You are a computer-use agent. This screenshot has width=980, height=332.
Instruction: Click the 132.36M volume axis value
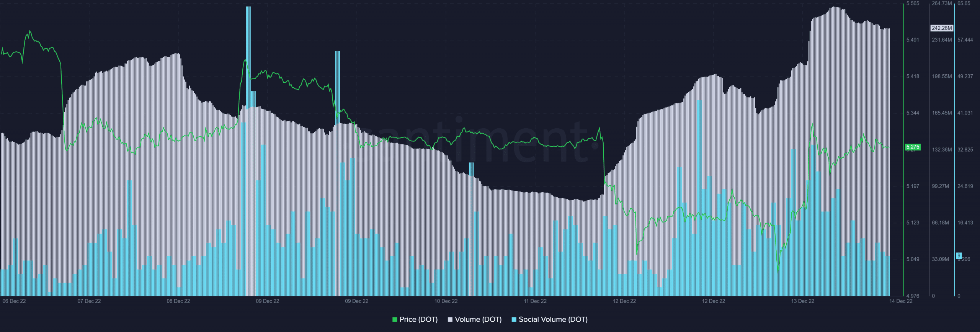coord(942,150)
